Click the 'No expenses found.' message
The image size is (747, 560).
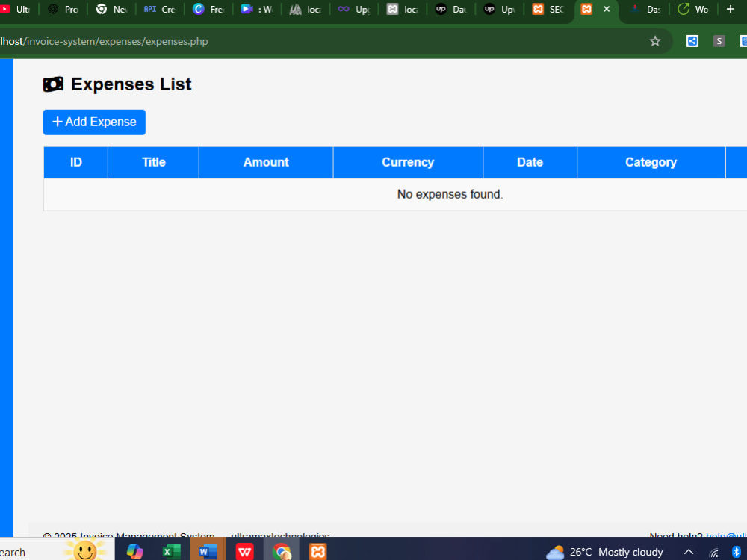point(450,194)
